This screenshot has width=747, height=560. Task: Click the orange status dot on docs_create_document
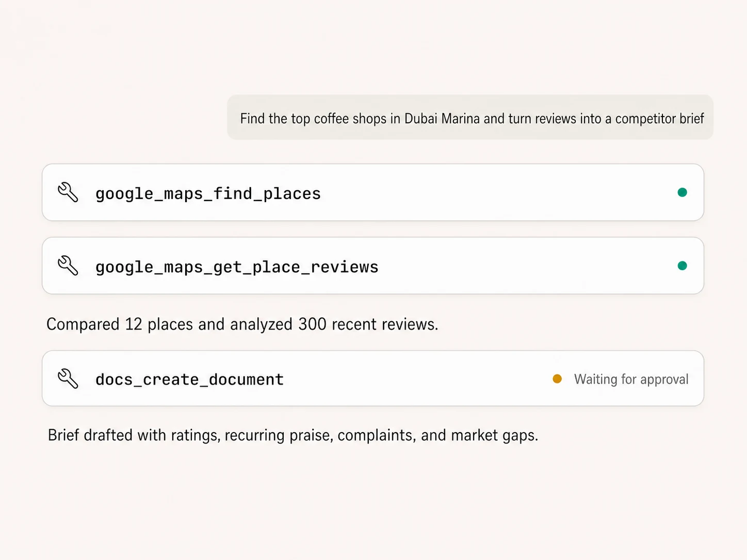pyautogui.click(x=557, y=378)
